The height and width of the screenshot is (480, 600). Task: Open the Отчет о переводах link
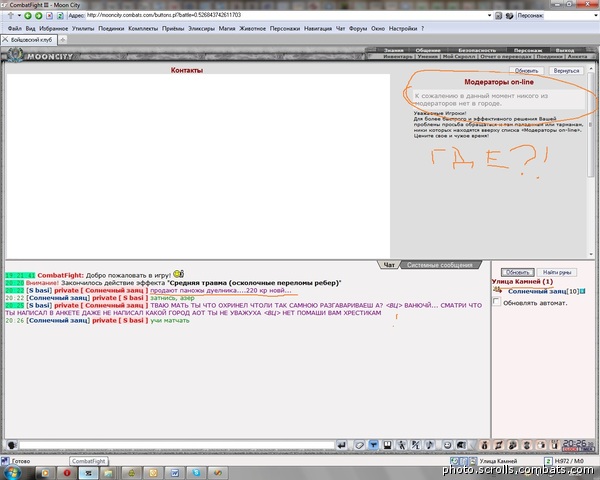pyautogui.click(x=505, y=56)
